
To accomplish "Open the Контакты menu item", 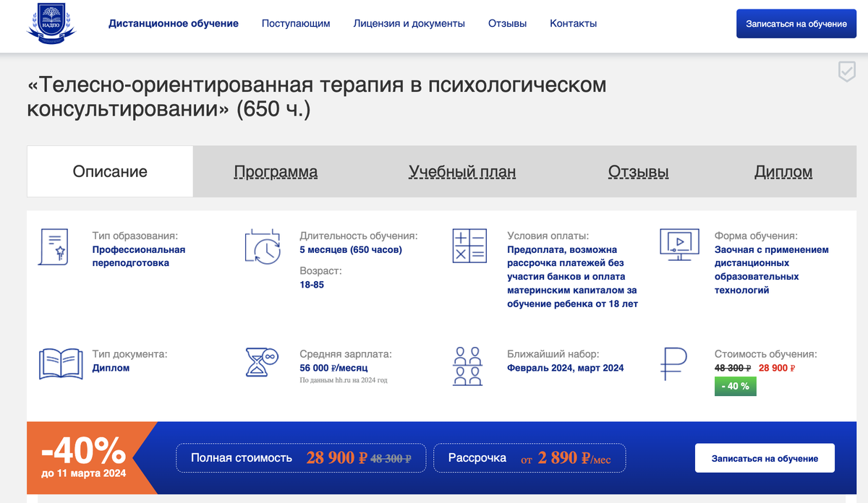I will coord(572,23).
